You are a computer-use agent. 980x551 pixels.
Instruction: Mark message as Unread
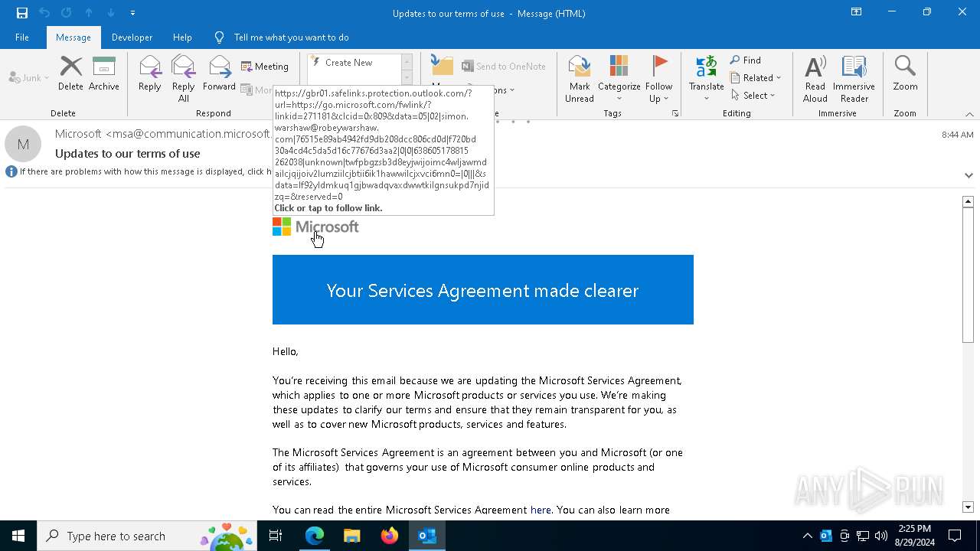(x=580, y=78)
